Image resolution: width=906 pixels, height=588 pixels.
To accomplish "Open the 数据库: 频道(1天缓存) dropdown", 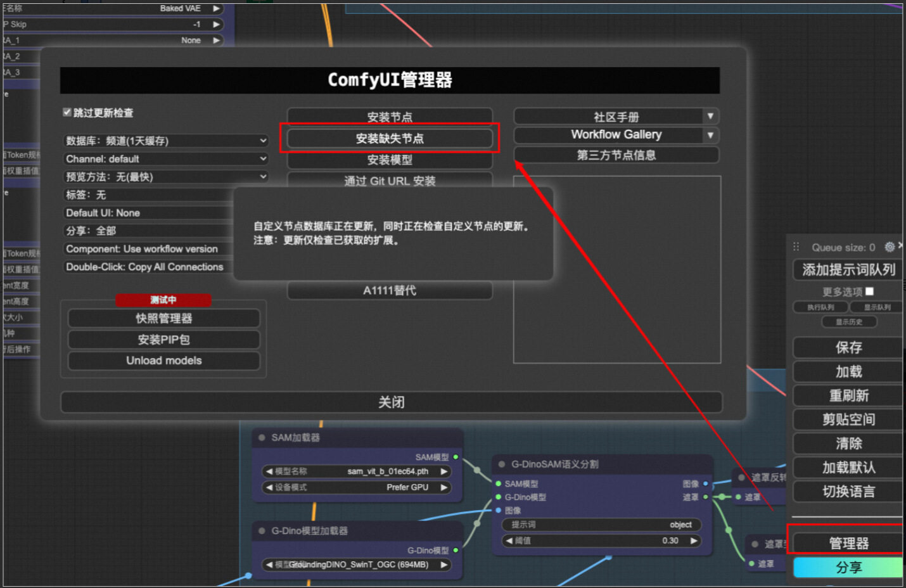I will 167,141.
